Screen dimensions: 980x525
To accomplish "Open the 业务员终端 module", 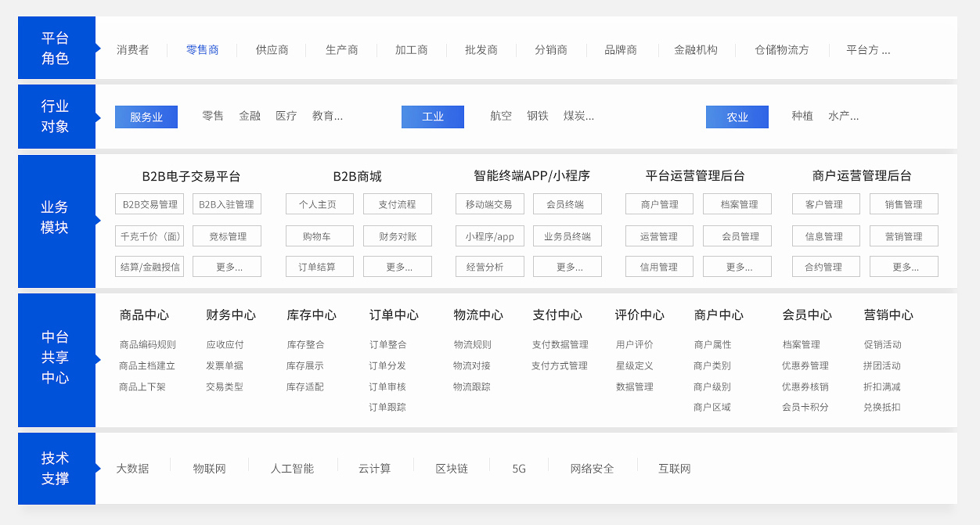I will [x=567, y=236].
